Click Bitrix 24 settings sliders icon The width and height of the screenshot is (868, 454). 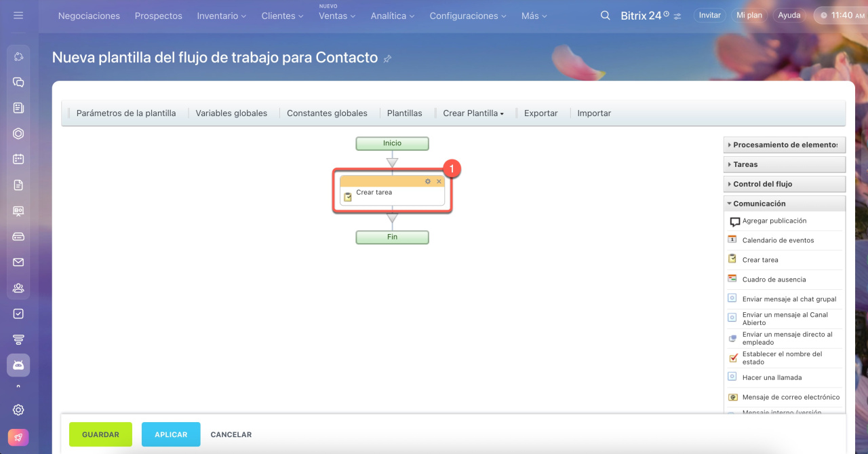[x=677, y=16]
